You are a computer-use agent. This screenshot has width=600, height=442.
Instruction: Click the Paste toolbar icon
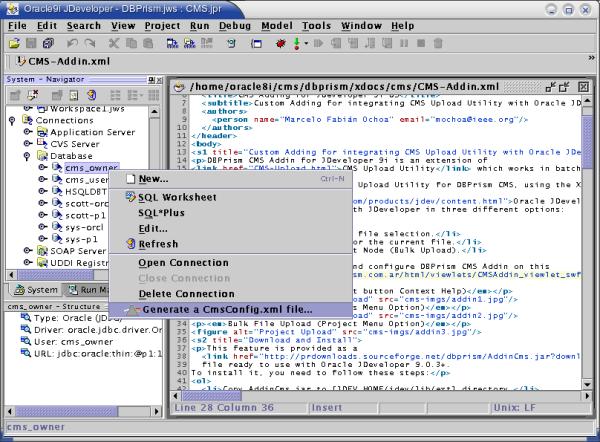(x=148, y=43)
